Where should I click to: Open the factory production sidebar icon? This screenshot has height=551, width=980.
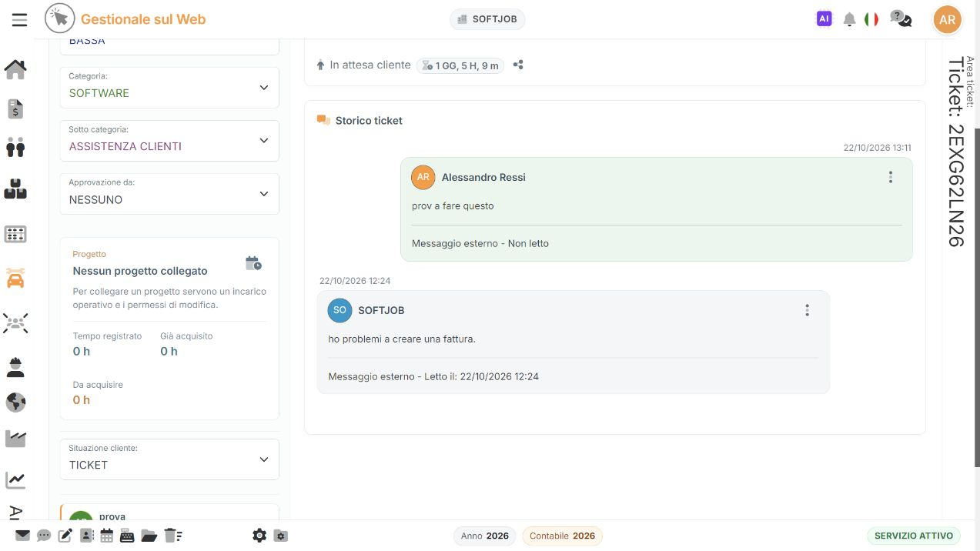(x=15, y=439)
